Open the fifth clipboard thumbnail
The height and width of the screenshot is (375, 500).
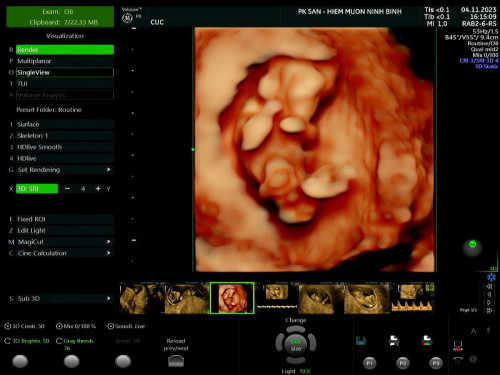coord(321,298)
